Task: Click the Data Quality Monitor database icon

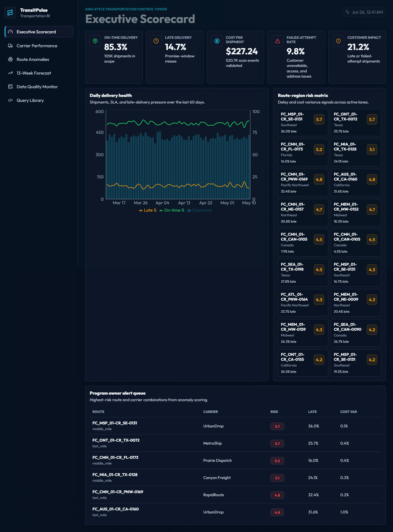Action: pos(10,87)
